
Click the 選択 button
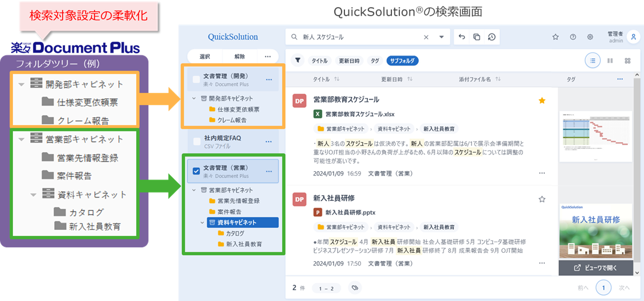pos(205,57)
